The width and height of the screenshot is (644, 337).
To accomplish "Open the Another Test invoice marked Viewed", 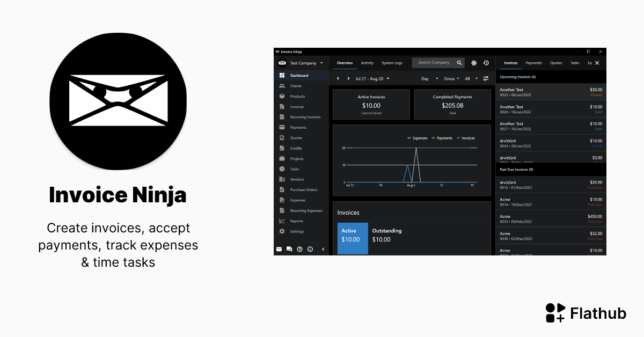I will 550,92.
